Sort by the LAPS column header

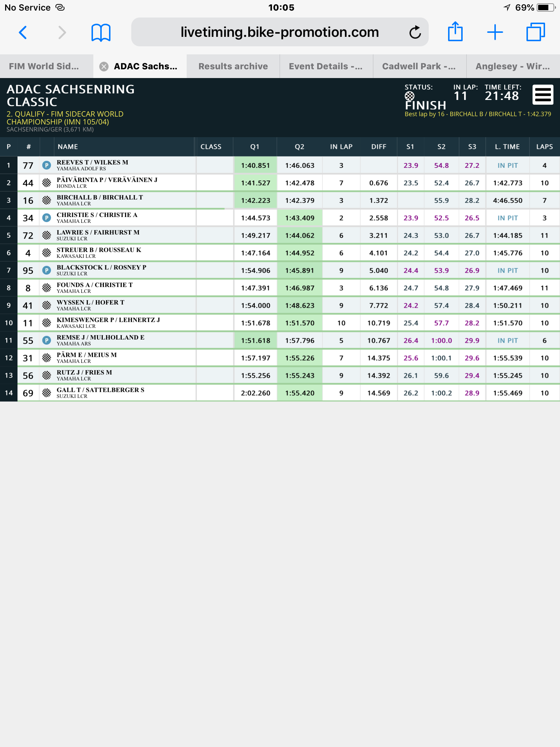point(544,147)
